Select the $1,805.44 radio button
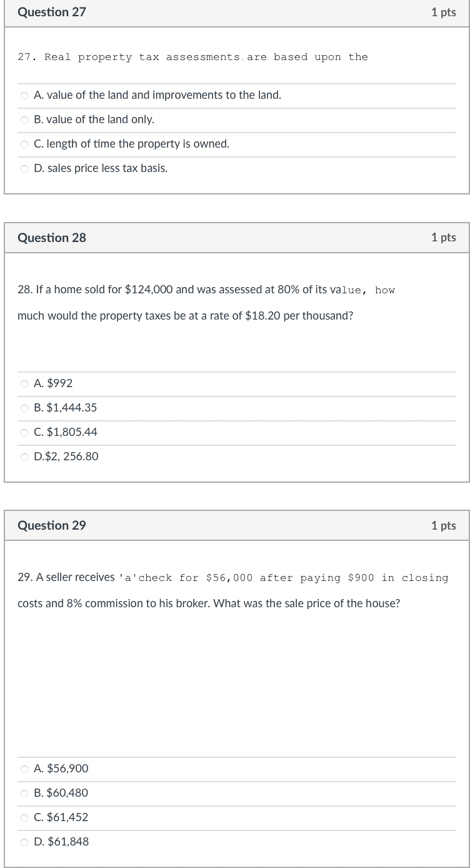 (x=24, y=432)
